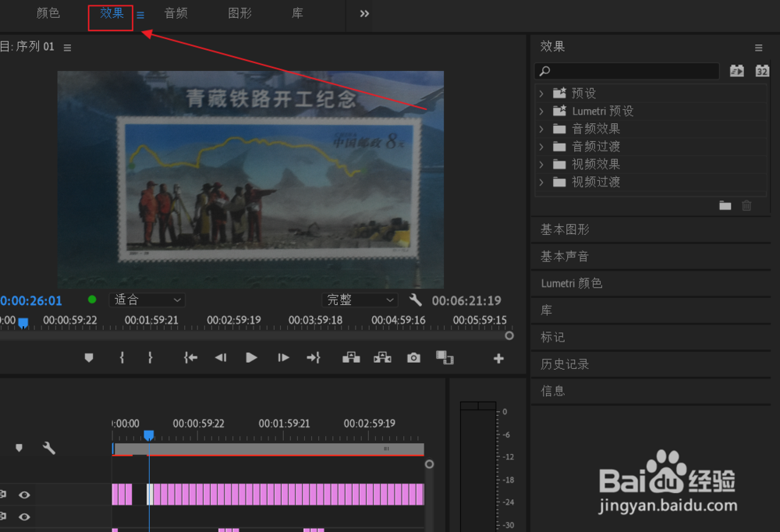Viewport: 780px width, 532px height.
Task: Click the Mark In brace button
Action: point(122,358)
